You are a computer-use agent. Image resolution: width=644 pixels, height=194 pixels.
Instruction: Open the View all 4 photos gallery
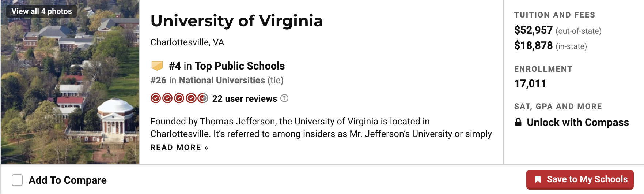pos(42,11)
